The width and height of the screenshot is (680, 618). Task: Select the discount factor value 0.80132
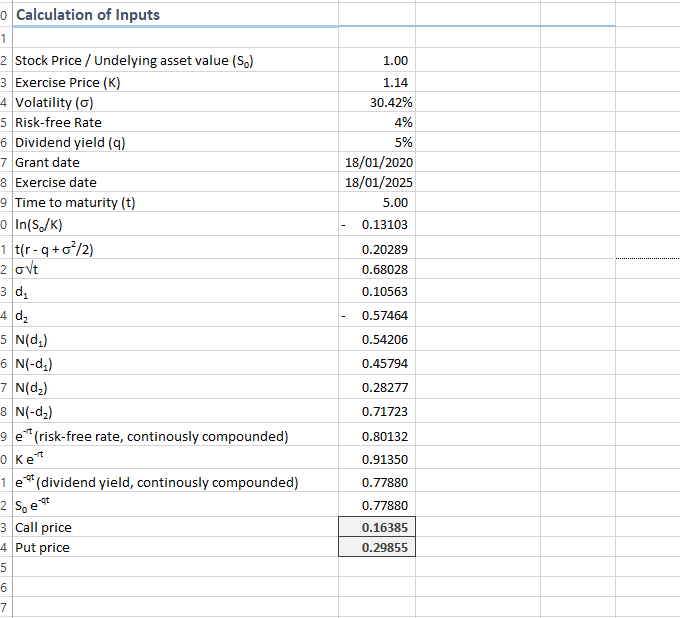tap(377, 435)
